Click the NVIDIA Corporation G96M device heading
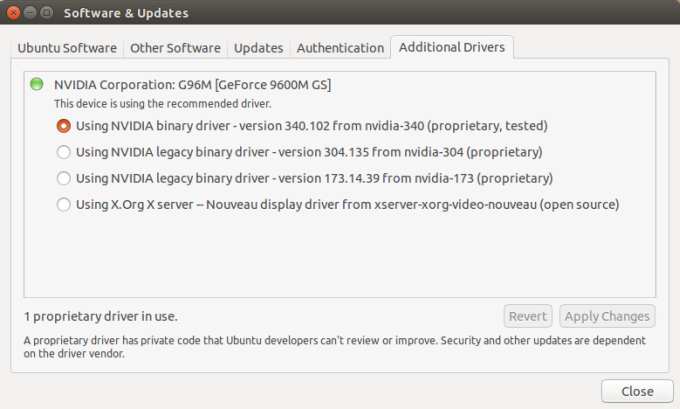This screenshot has width=680, height=409. click(x=192, y=85)
